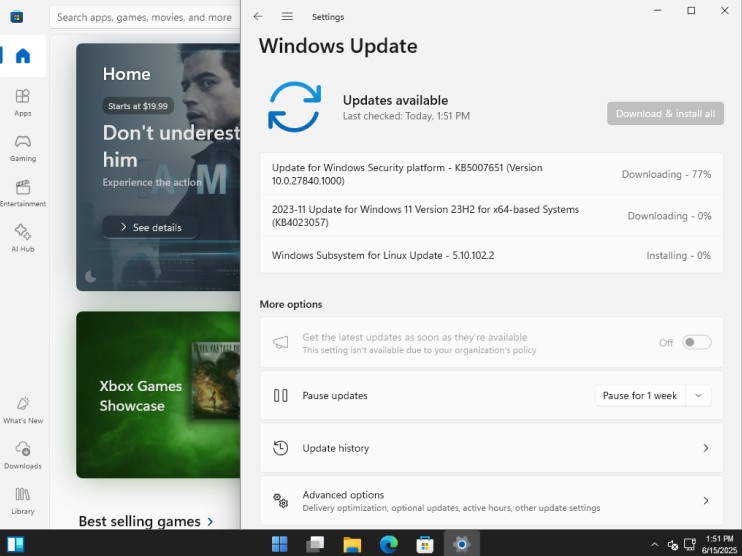
Task: Click Download & install all button
Action: click(x=665, y=114)
